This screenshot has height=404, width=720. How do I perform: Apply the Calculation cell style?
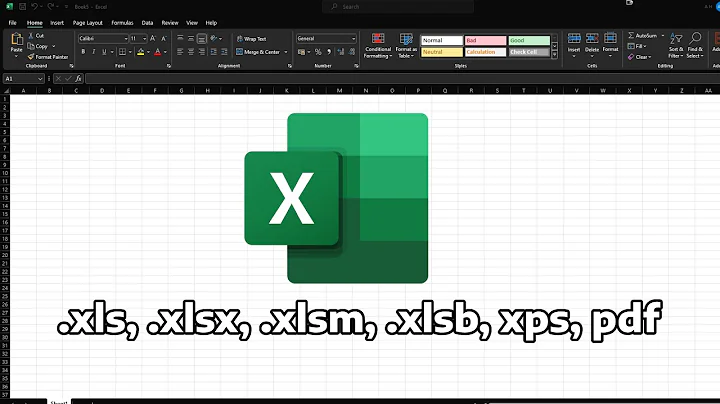[x=485, y=52]
